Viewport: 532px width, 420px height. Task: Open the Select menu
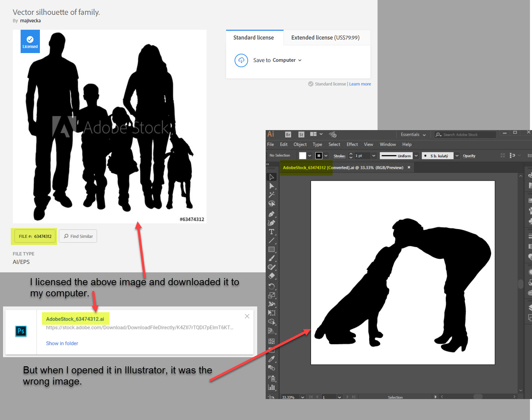pos(334,145)
